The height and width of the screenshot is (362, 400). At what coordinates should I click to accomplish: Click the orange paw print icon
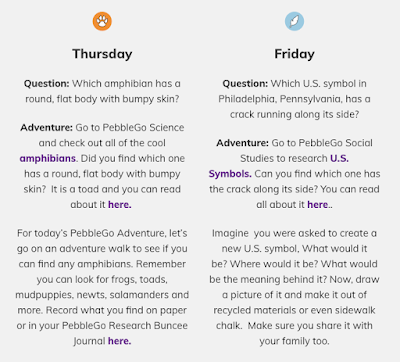coord(102,21)
